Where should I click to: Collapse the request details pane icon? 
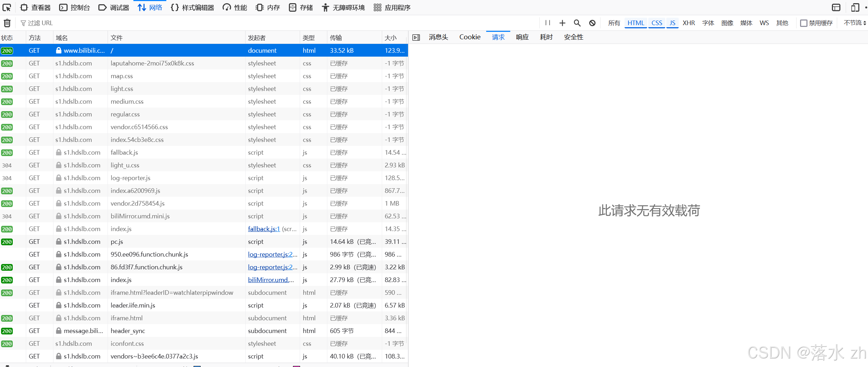pos(416,38)
